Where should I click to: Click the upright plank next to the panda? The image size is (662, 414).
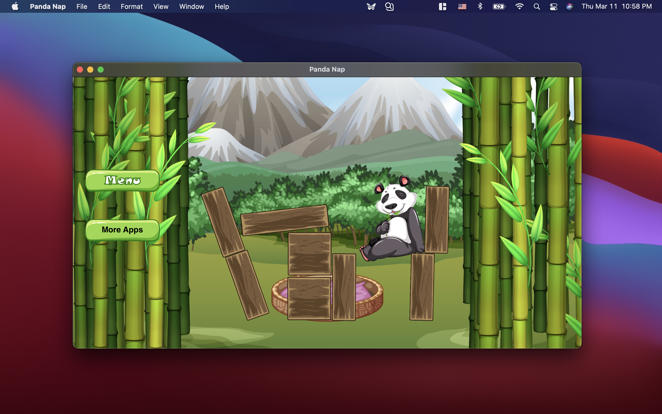(437, 219)
